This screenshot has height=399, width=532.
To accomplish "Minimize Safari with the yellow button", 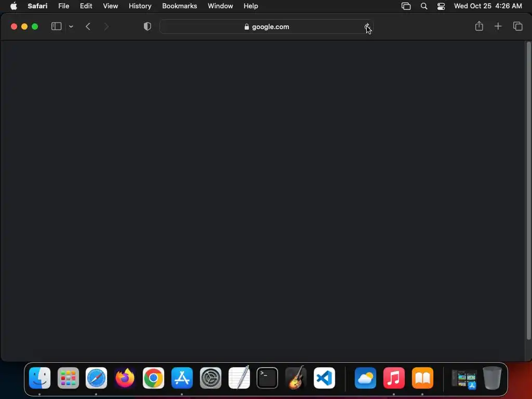I will [24, 26].
